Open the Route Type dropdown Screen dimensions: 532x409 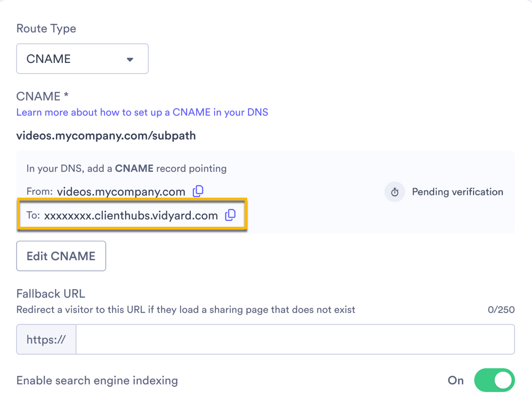[82, 59]
